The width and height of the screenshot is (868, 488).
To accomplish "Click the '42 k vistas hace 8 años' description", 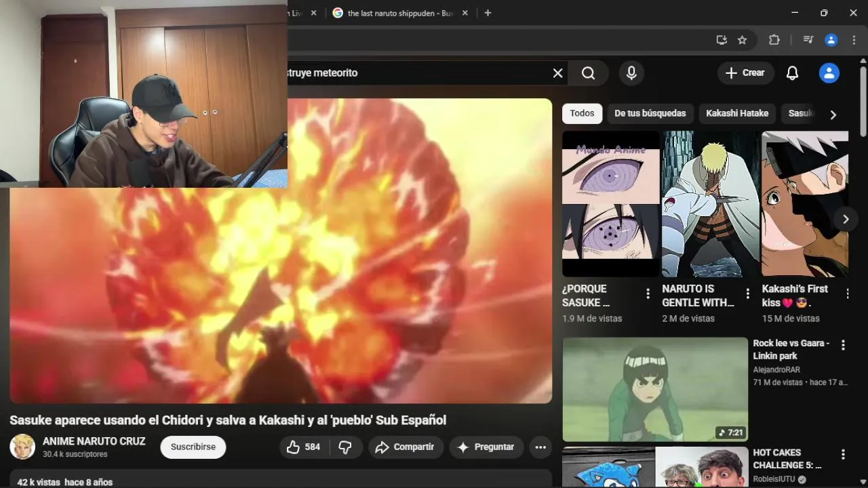I will tap(65, 483).
